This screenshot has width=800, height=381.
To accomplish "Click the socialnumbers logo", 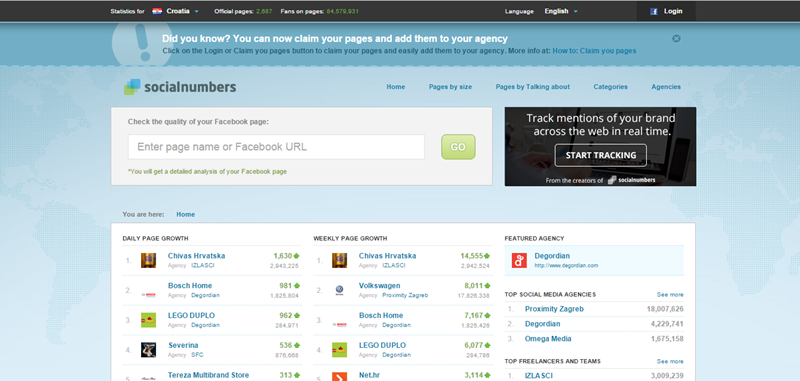I will pyautogui.click(x=180, y=87).
